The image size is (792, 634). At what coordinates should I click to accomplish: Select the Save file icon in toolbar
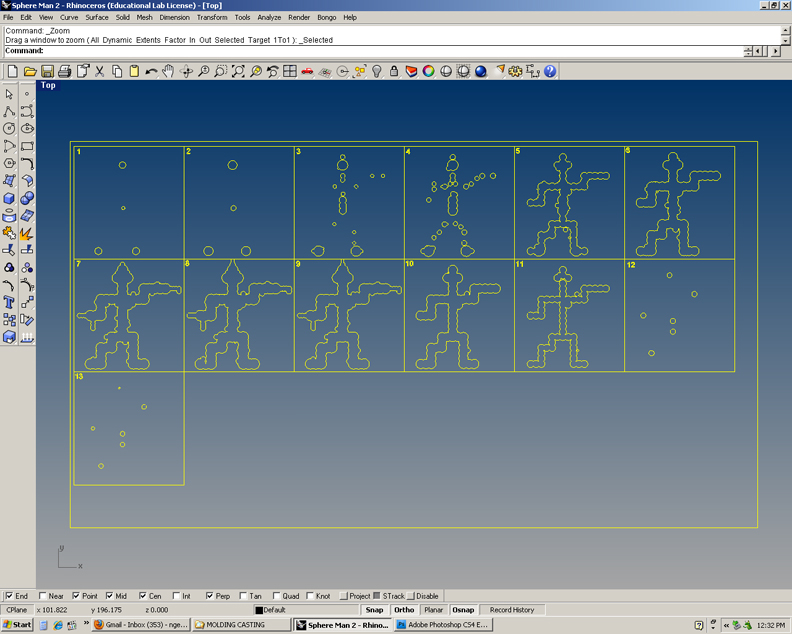point(47,71)
